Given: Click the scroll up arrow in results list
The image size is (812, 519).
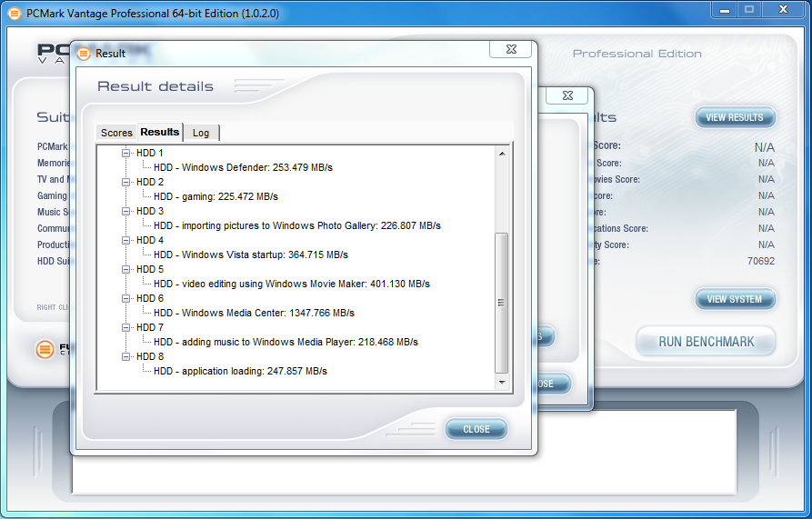Looking at the screenshot, I should tap(502, 154).
